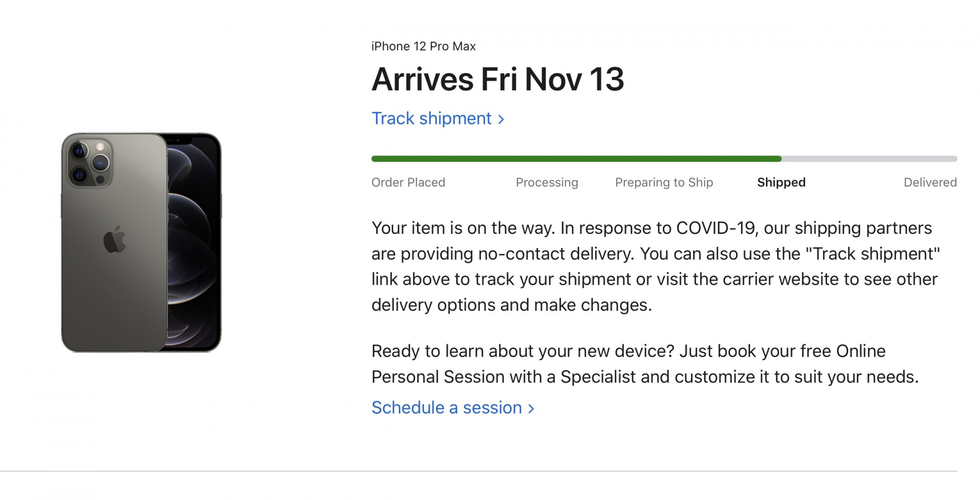Select the Shipped status step
980x500 pixels.
coord(781,182)
